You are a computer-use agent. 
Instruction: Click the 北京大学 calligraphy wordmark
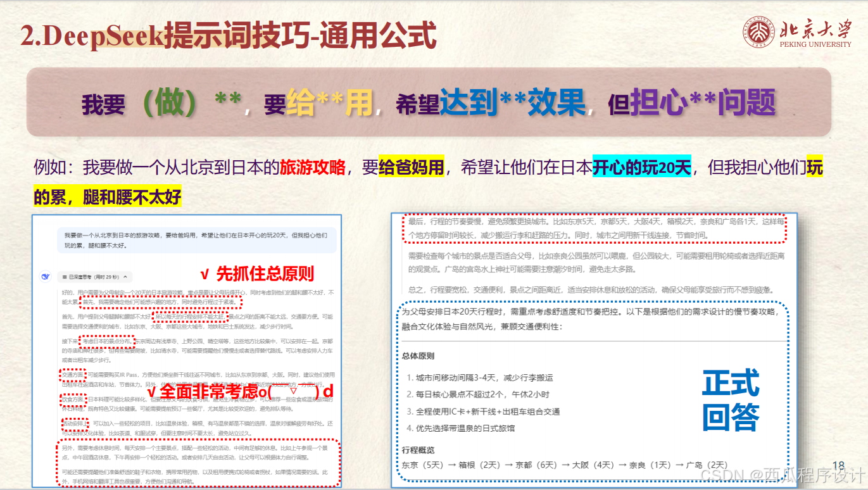click(x=815, y=28)
